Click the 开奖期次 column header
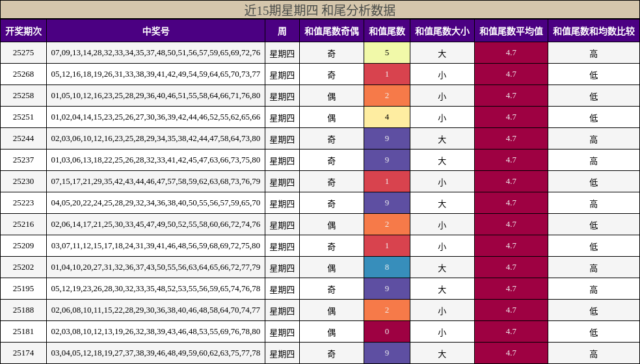Viewport: 640px width, 364px height. point(23,31)
